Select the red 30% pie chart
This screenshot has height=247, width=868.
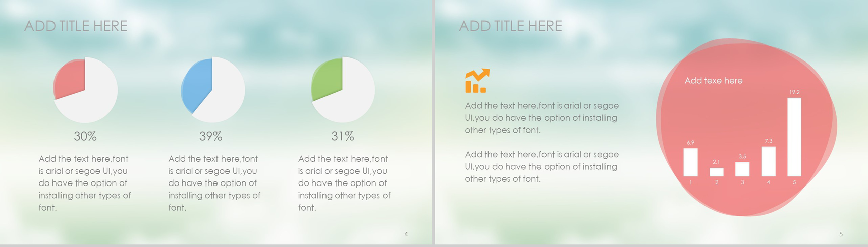click(x=85, y=90)
